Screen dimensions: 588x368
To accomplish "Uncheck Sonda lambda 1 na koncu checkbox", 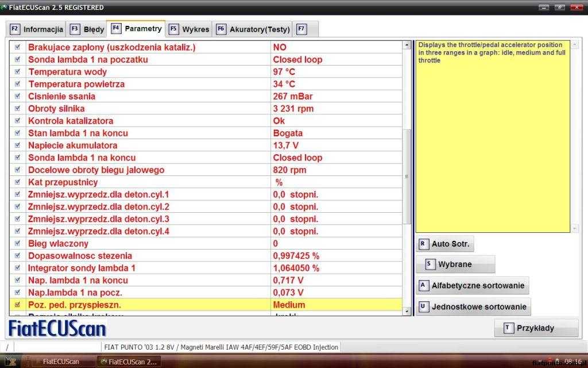I will pos(17,158).
